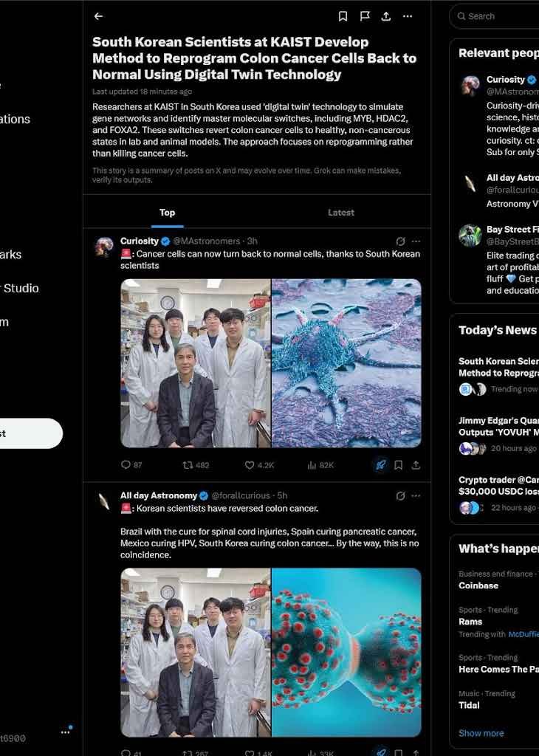The width and height of the screenshot is (539, 756).
Task: Open the lab team photo in Astronomy post
Action: pyautogui.click(x=195, y=653)
